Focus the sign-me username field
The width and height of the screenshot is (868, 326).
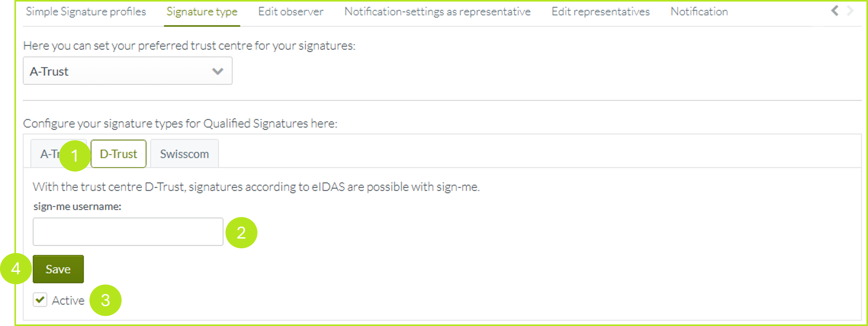point(128,232)
